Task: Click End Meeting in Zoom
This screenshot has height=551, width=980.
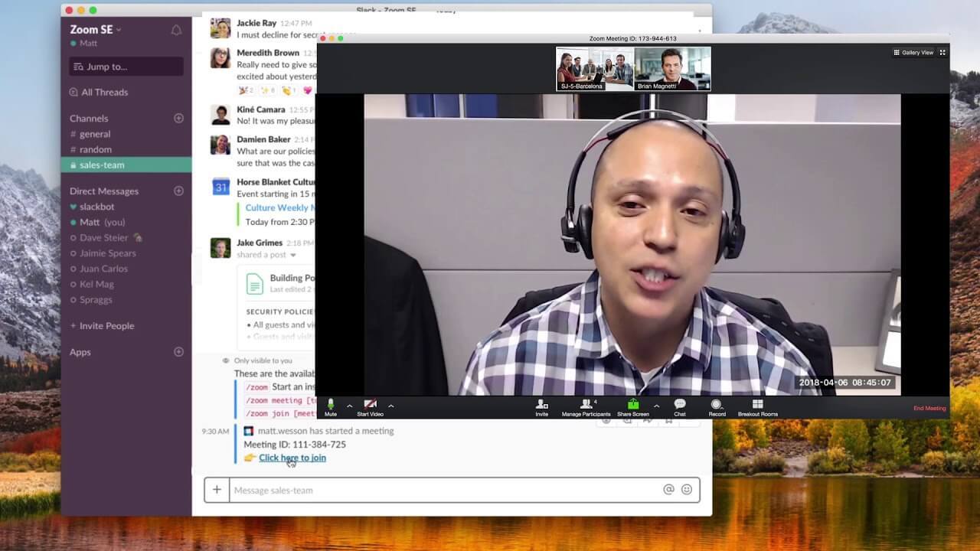Action: pos(929,408)
